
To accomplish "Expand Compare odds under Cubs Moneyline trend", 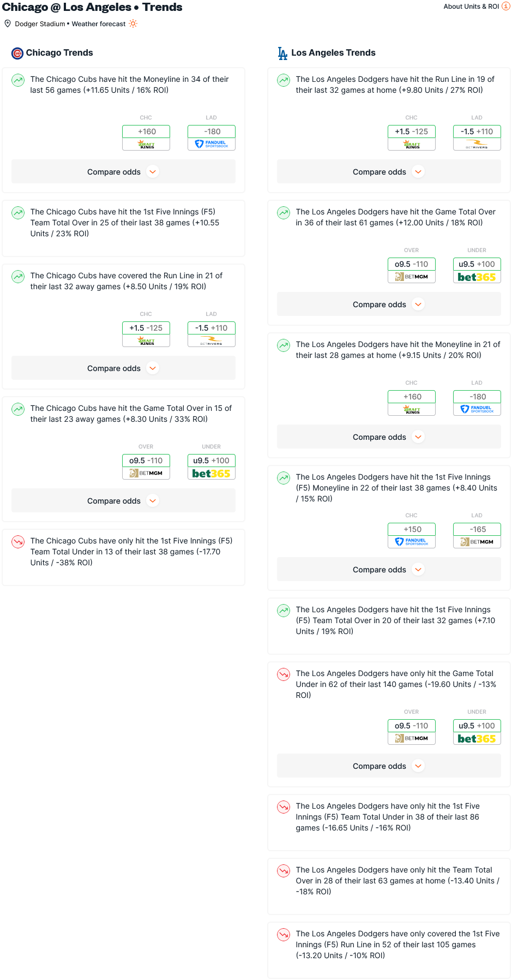I will 123,172.
